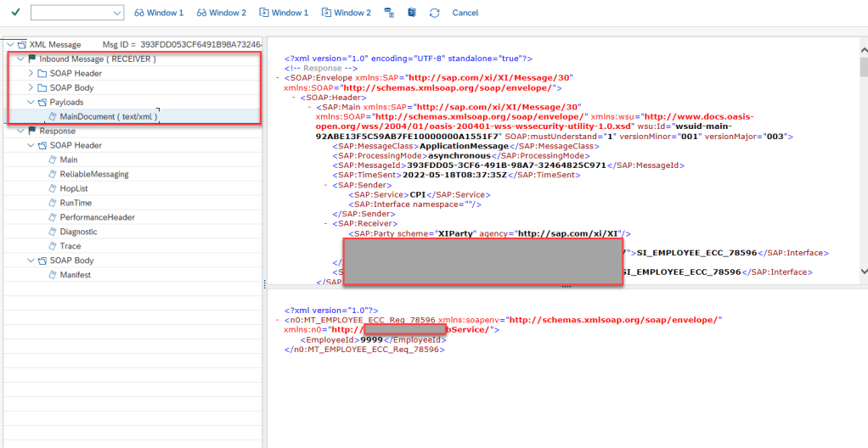The width and height of the screenshot is (868, 448).
Task: Select the HopList tree entry
Action: pyautogui.click(x=73, y=188)
